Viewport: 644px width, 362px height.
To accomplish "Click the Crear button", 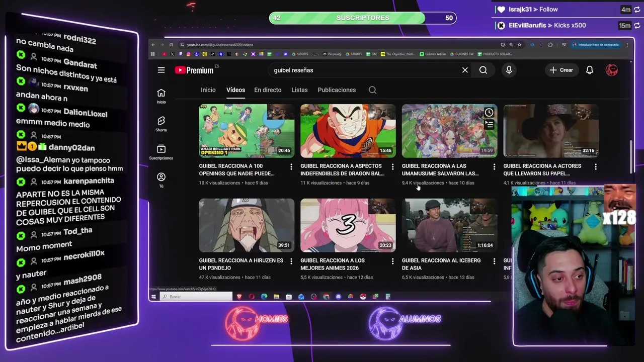I will pyautogui.click(x=561, y=70).
